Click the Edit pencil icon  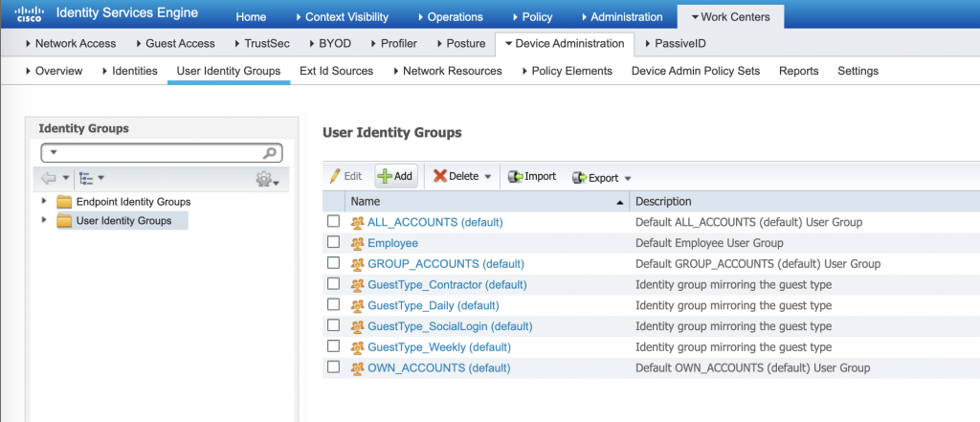pos(335,176)
